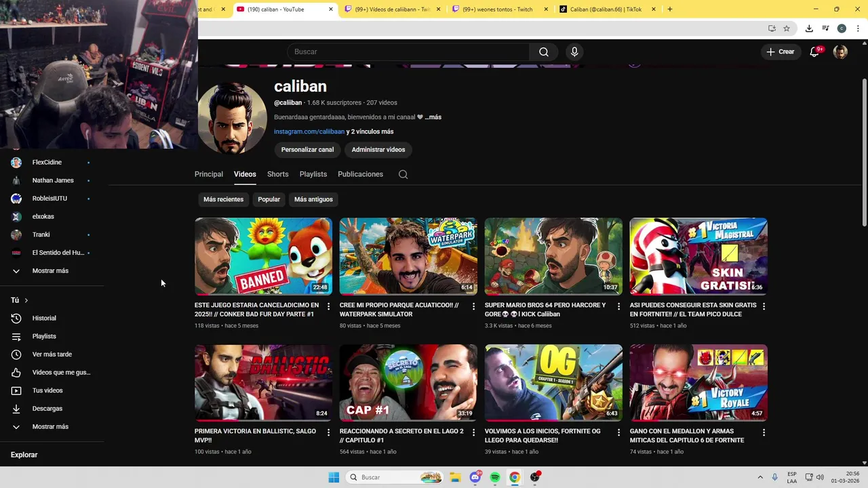Click Windows taskbar Buscar search box

pyautogui.click(x=395, y=477)
